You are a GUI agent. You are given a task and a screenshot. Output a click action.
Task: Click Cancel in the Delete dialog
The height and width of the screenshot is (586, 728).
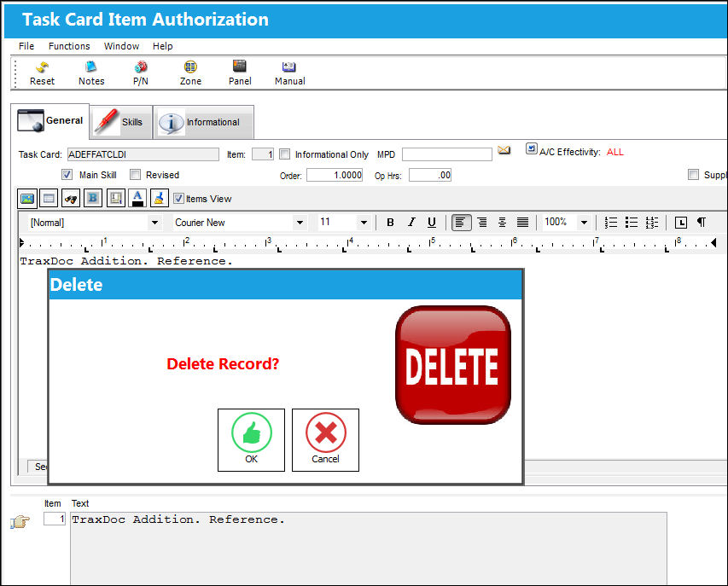[x=325, y=440]
